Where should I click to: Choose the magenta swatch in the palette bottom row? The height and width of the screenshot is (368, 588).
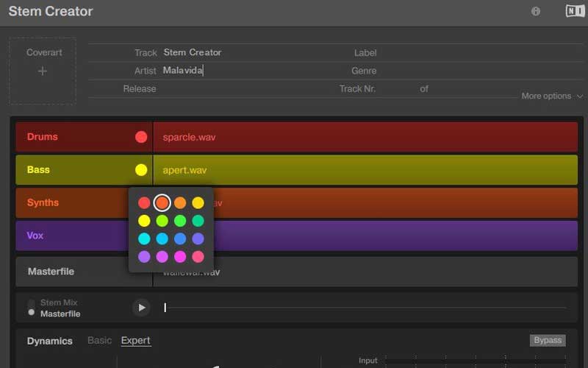point(180,257)
